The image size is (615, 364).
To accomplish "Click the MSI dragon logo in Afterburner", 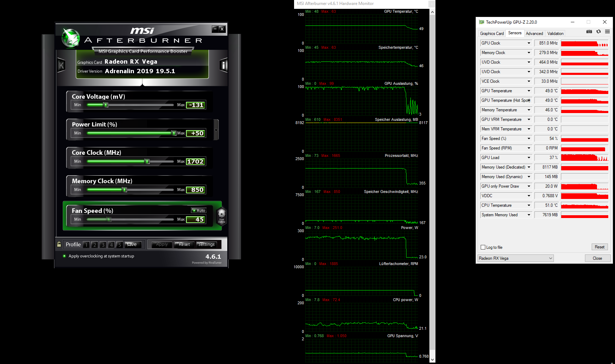I will (71, 38).
